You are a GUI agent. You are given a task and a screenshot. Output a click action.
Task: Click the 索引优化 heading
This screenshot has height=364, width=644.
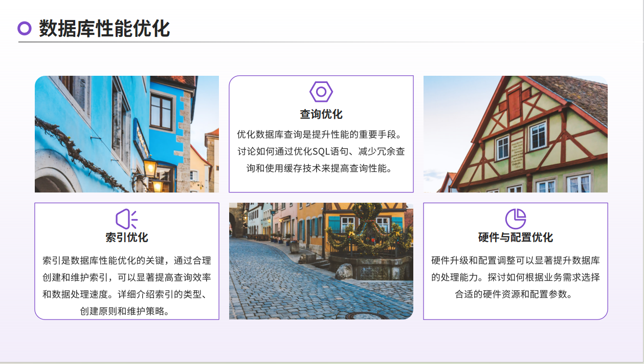pyautogui.click(x=127, y=238)
